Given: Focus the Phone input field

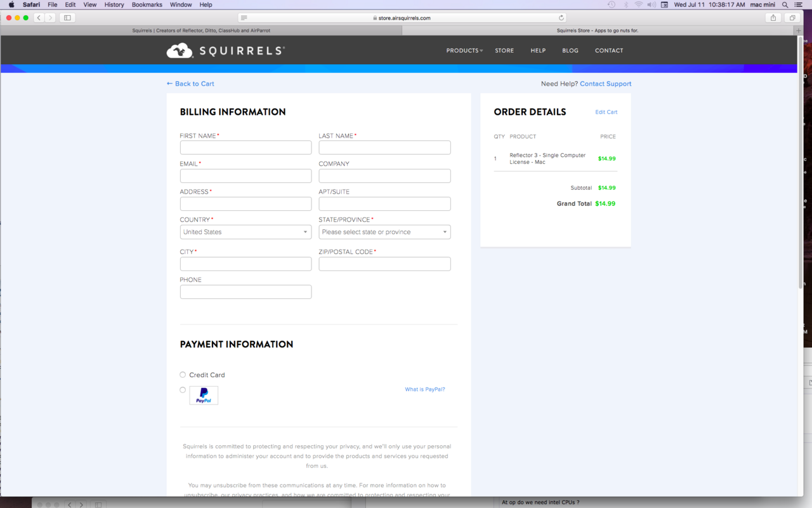Looking at the screenshot, I should [x=246, y=292].
